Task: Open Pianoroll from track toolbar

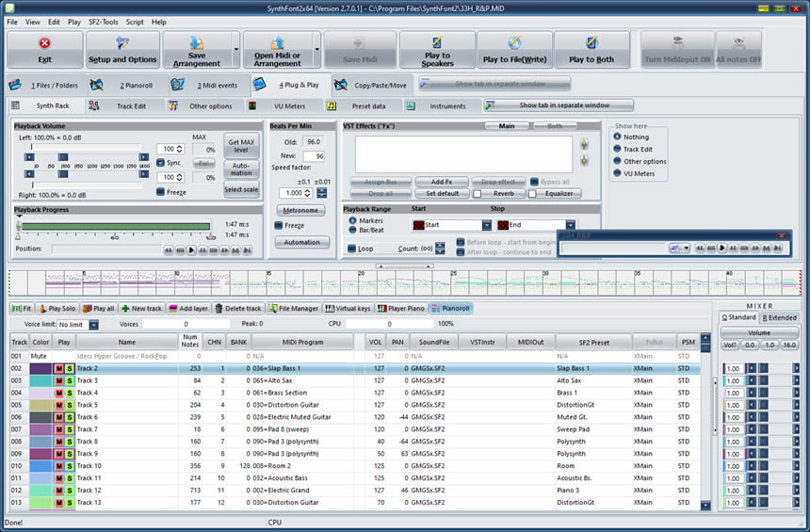Action: coord(451,308)
